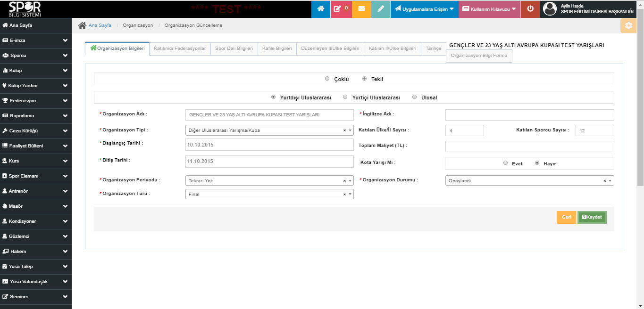Expand Kulüp sidebar section

[x=36, y=71]
